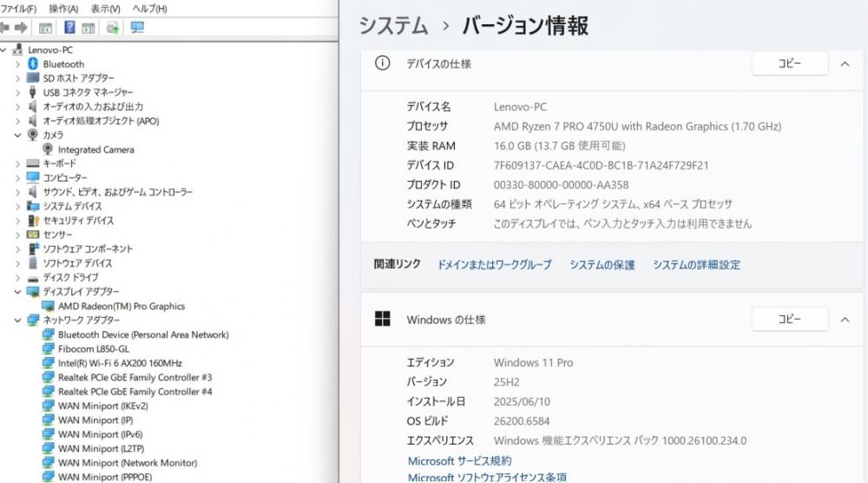Screen dimensions: 868x483
Task: Go to システム breadcrumb in Settings
Action: (393, 26)
